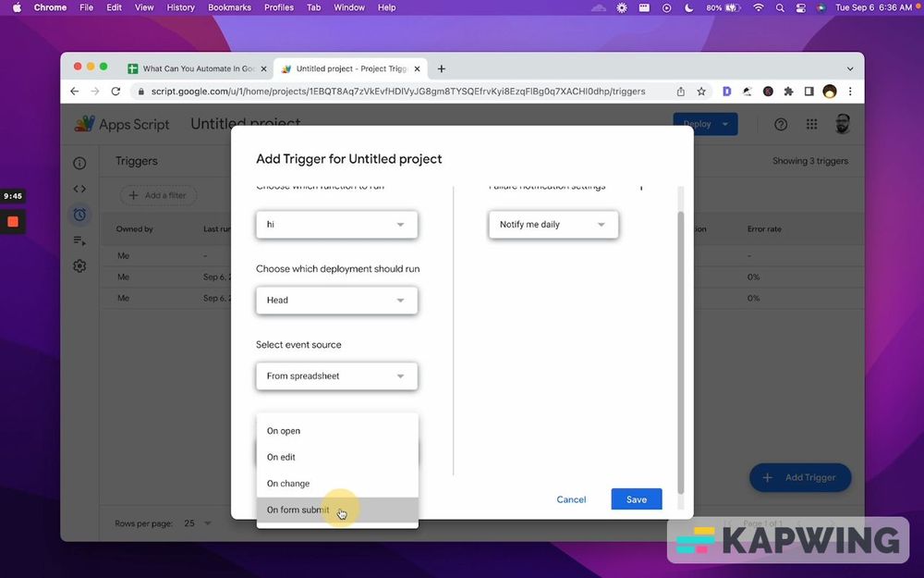This screenshot has height=578, width=924.
Task: Open the Editor panel in Apps Script sidebar
Action: coord(79,188)
